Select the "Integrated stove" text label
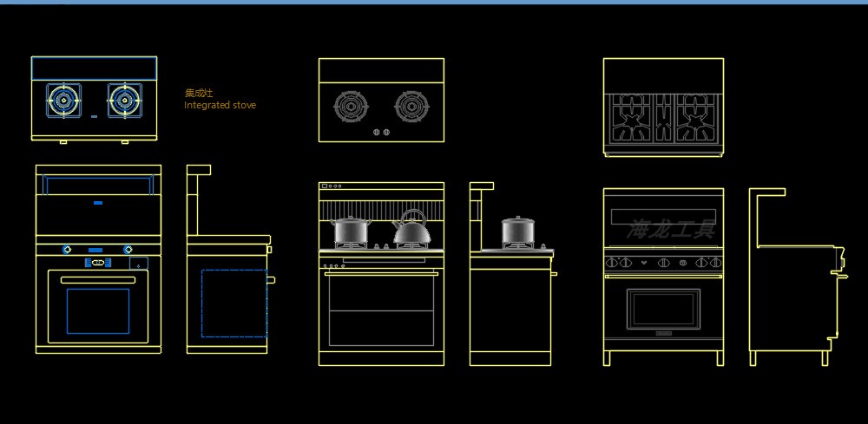The width and height of the screenshot is (868, 424). click(x=220, y=105)
